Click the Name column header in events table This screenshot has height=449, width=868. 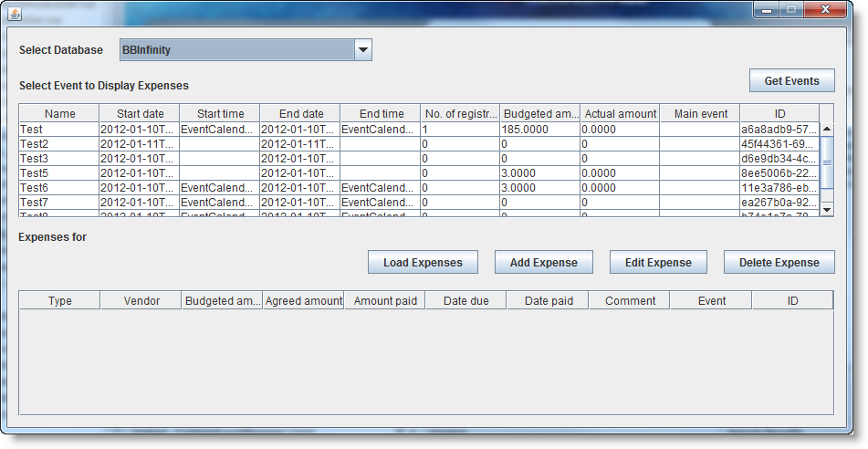[59, 113]
